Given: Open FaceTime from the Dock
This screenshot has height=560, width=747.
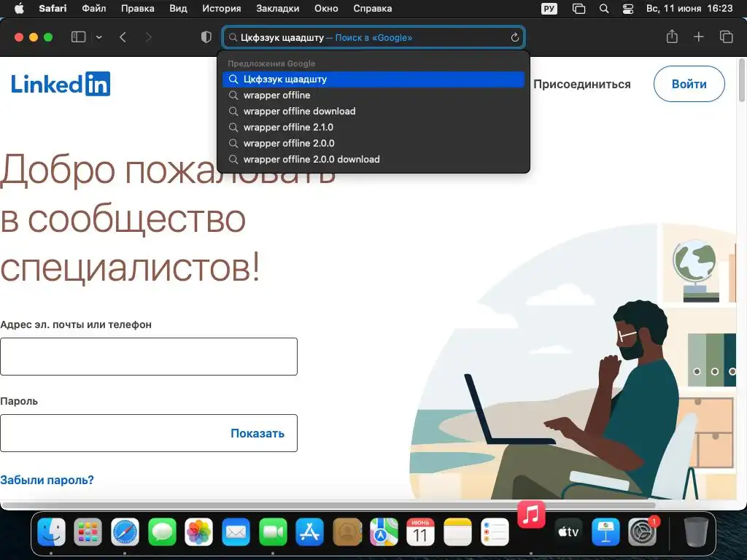Looking at the screenshot, I should tap(273, 532).
